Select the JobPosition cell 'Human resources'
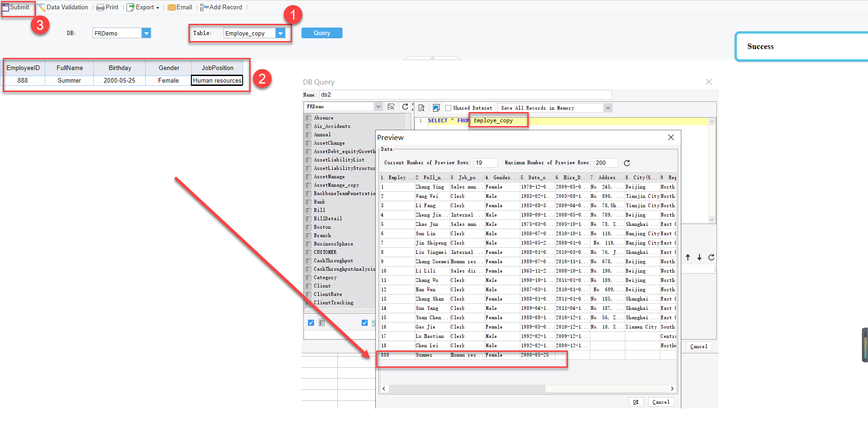 pos(217,80)
